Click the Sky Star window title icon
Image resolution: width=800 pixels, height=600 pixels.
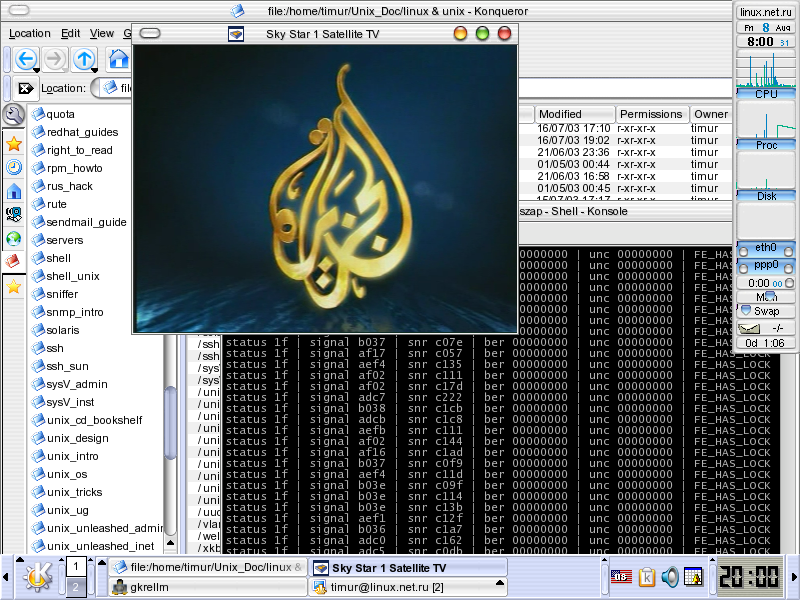point(236,34)
